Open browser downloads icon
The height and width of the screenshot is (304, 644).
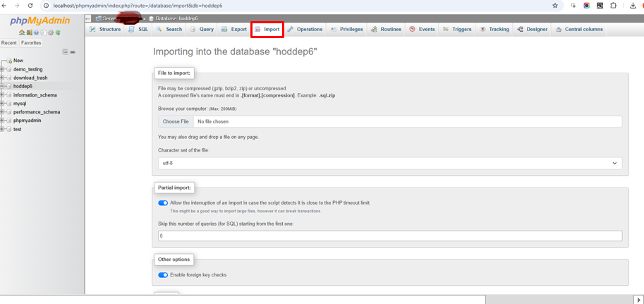click(x=633, y=6)
